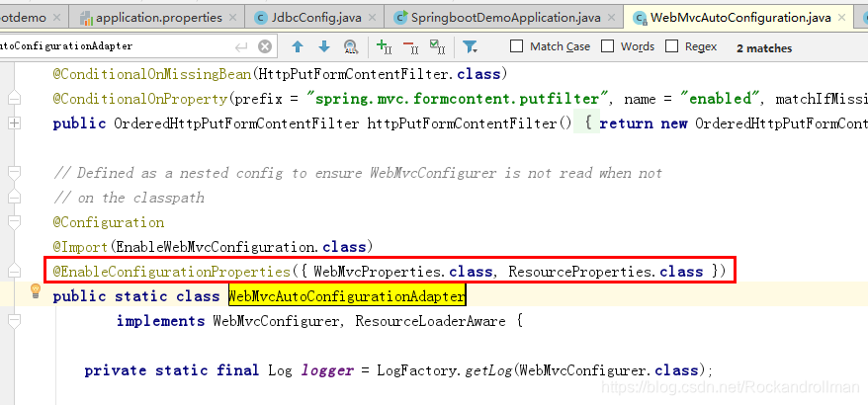Click ResourceProperties.class in annotation
868x405 pixels.
(x=606, y=272)
